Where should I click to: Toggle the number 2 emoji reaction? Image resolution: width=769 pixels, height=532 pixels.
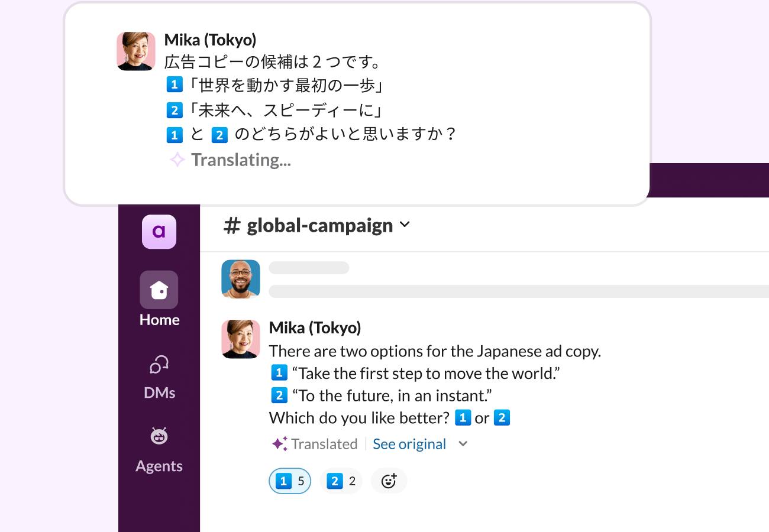[x=341, y=481]
